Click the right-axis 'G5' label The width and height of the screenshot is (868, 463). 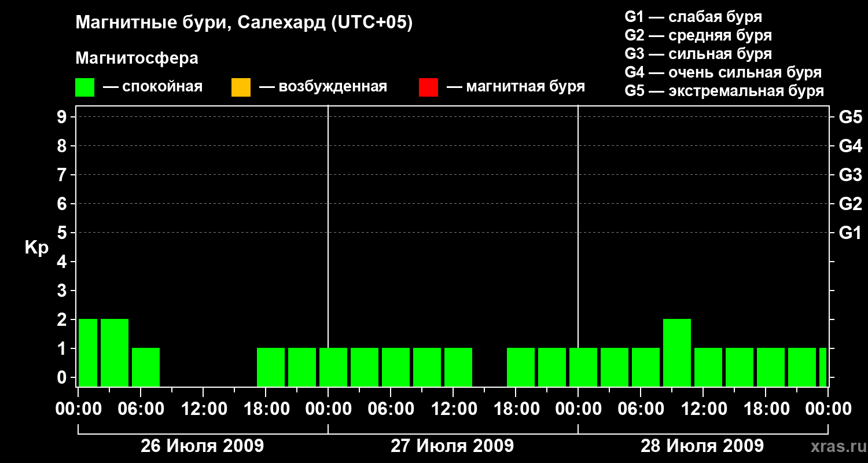tap(851, 117)
